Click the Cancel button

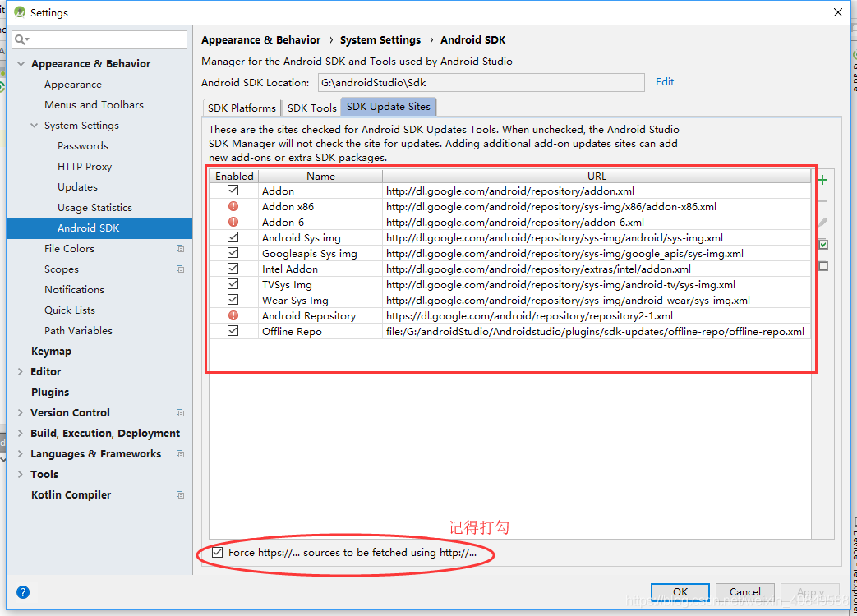(745, 592)
